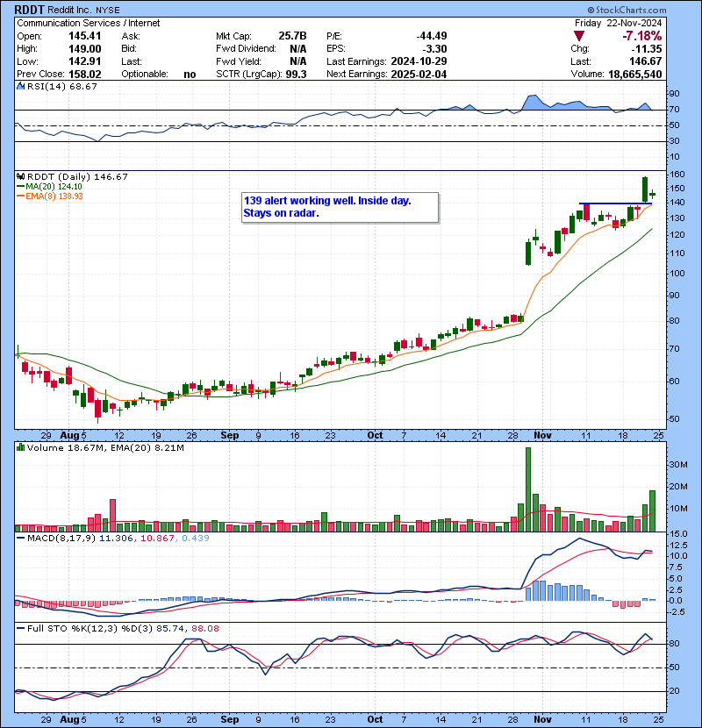Click the Chg -11.35 value

click(646, 49)
